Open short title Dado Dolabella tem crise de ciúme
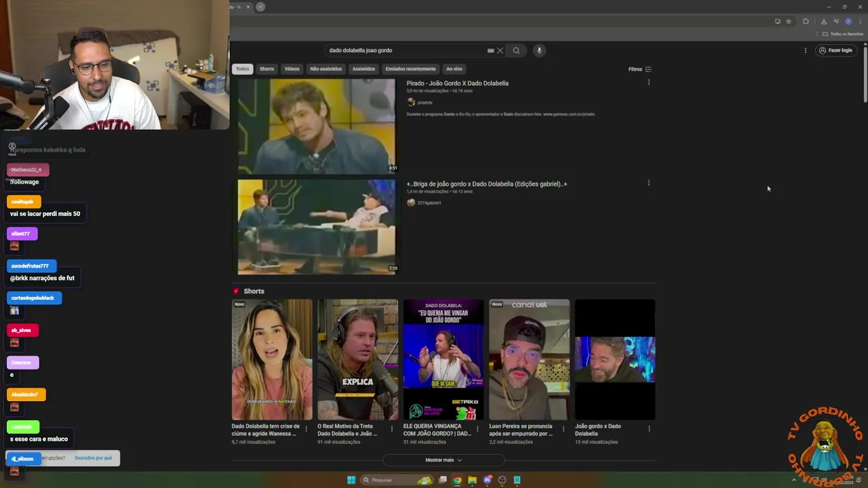The image size is (868, 488). 265,430
